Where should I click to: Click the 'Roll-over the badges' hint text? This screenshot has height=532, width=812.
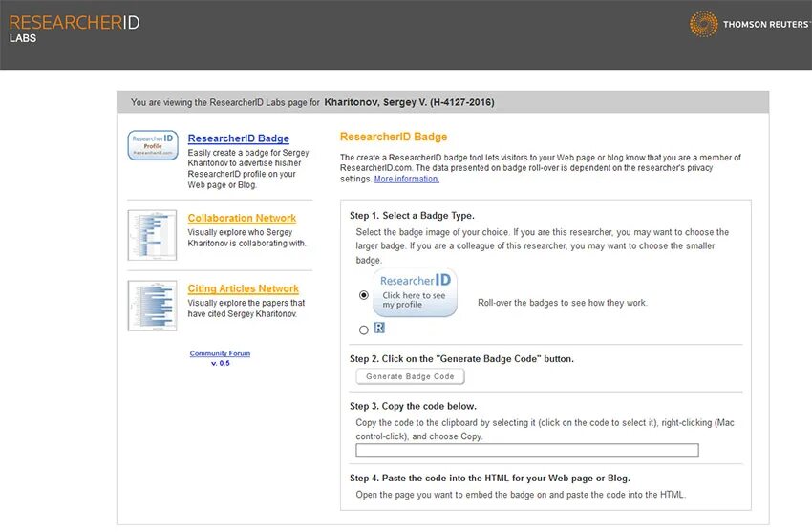[x=563, y=303]
